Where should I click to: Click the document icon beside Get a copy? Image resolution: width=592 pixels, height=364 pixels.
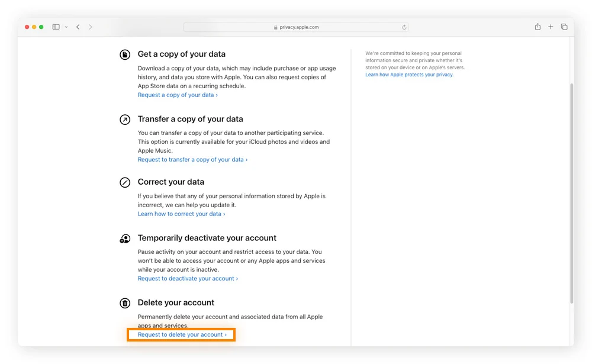click(x=125, y=54)
